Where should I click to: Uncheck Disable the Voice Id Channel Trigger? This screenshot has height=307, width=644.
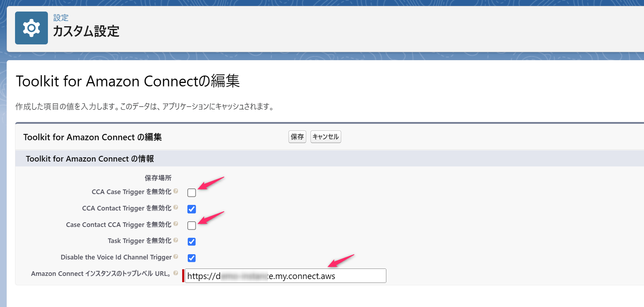[192, 258]
